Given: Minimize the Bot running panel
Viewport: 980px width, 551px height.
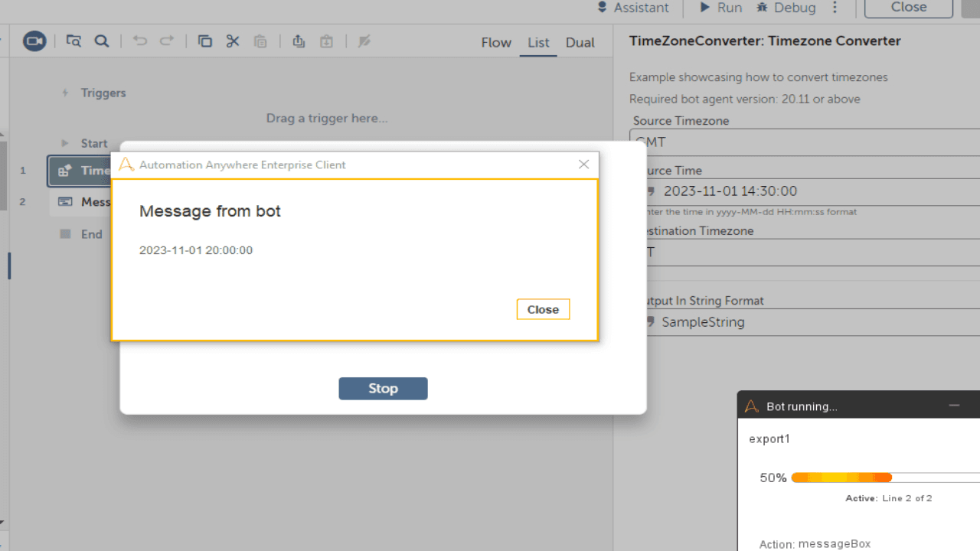Looking at the screenshot, I should coord(954,406).
